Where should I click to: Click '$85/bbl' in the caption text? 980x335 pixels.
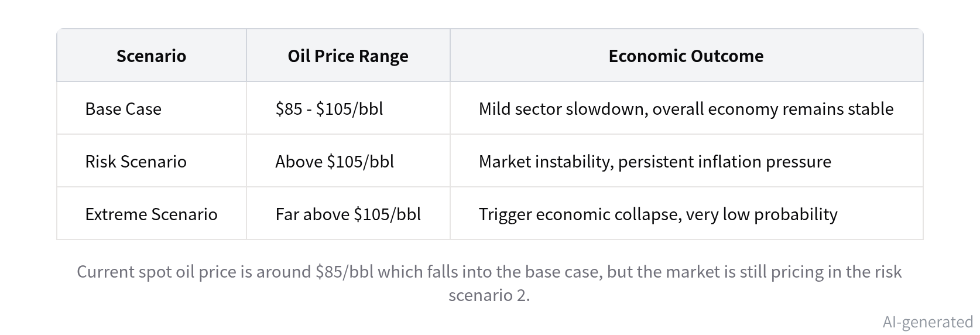coord(345,272)
